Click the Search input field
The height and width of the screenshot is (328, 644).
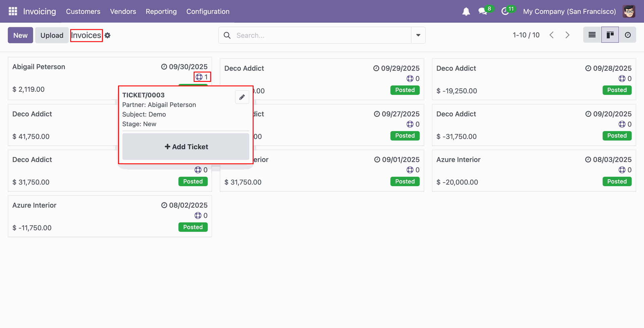coord(322,35)
